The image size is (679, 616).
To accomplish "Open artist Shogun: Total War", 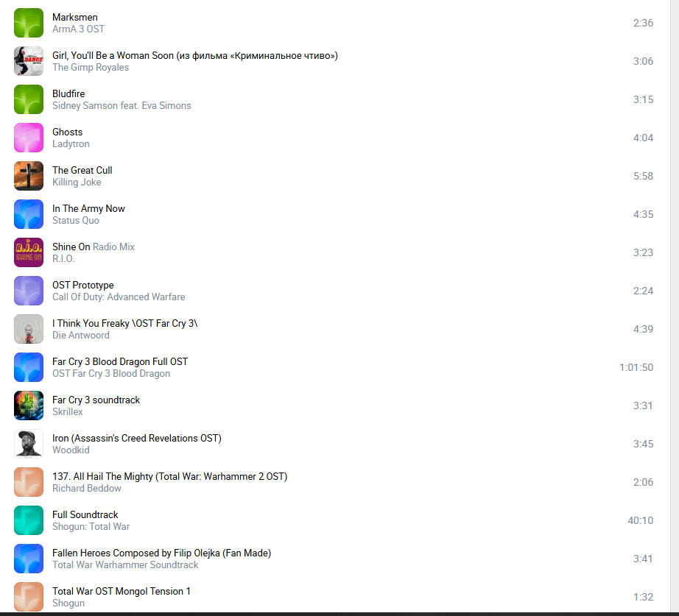I will tap(91, 527).
